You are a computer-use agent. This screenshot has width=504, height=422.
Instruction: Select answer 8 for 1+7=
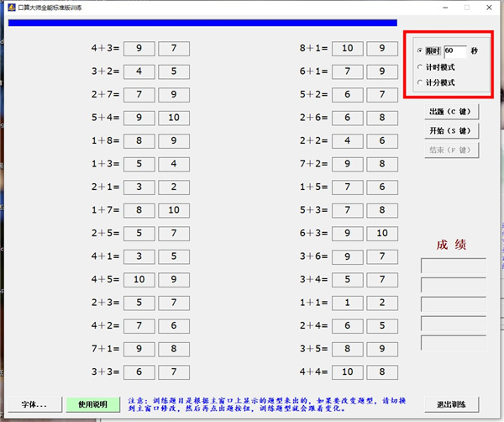pyautogui.click(x=139, y=211)
